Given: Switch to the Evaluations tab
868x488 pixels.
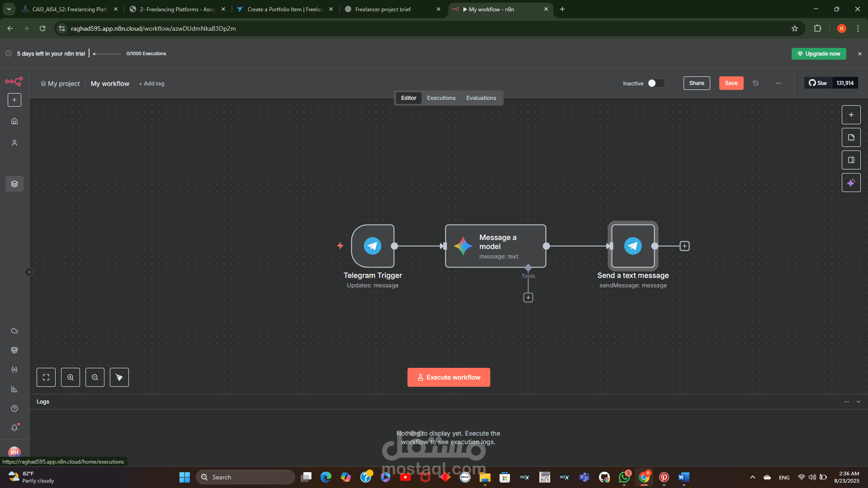Looking at the screenshot, I should click(x=481, y=98).
